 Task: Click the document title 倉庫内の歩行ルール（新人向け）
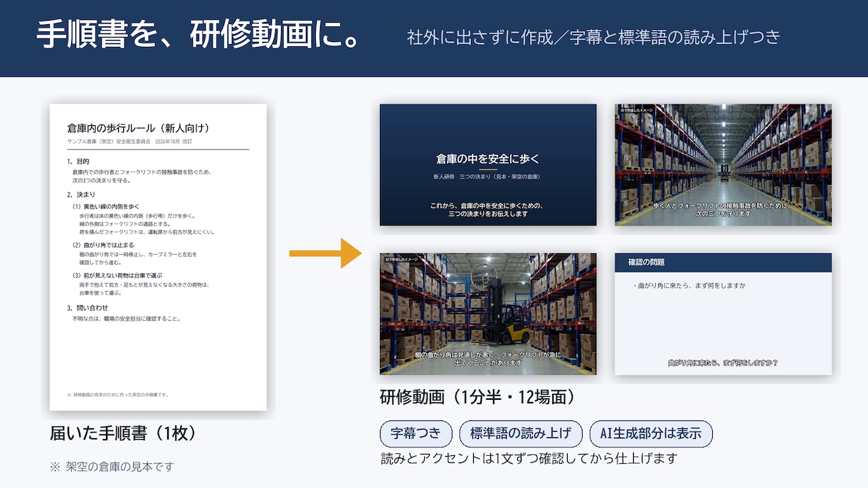click(x=138, y=128)
